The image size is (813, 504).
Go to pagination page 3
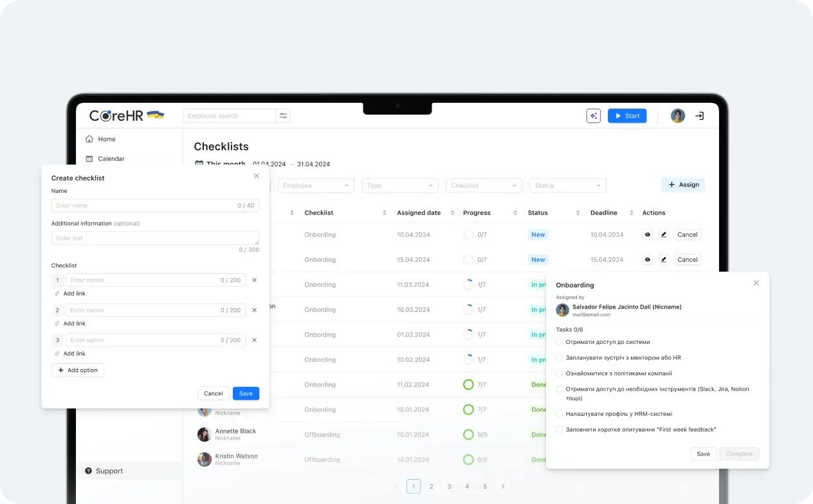(449, 487)
